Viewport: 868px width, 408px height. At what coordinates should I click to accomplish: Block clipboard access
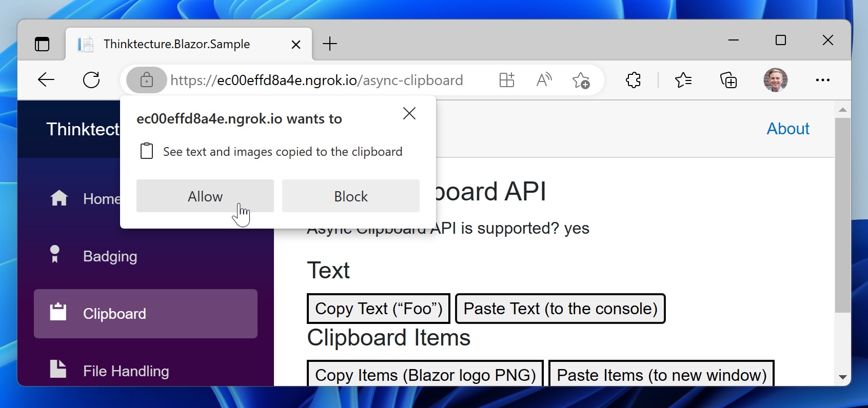[x=351, y=196]
